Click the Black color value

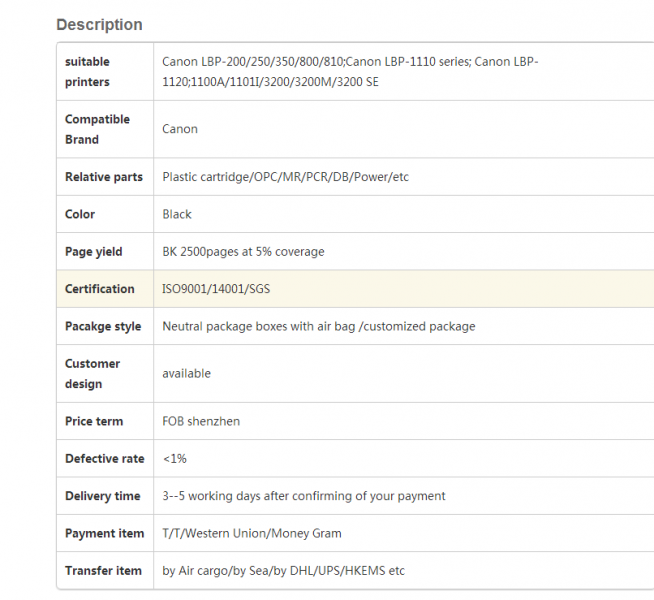pos(177,214)
